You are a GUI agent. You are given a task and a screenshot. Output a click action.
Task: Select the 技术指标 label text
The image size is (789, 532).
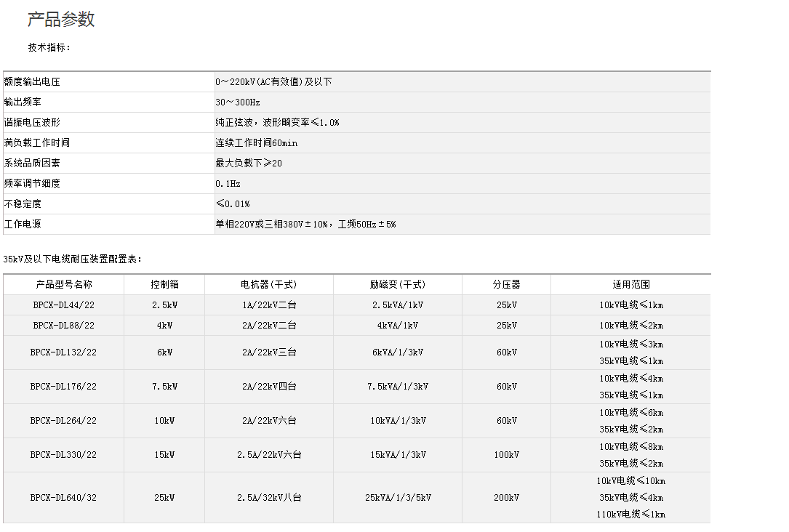pos(49,47)
